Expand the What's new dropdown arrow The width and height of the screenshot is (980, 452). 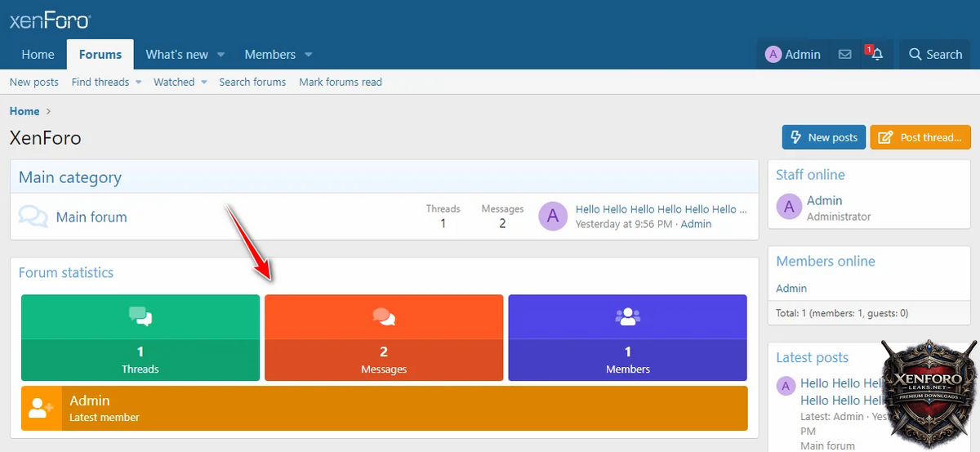click(220, 55)
